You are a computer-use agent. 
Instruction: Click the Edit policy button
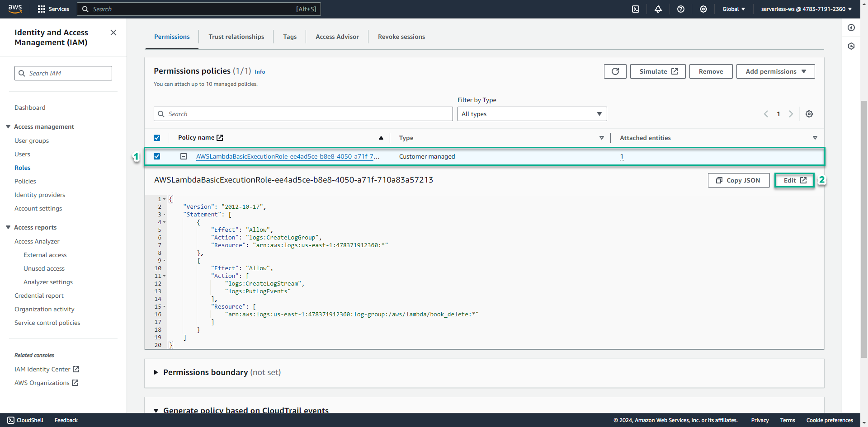pos(795,180)
